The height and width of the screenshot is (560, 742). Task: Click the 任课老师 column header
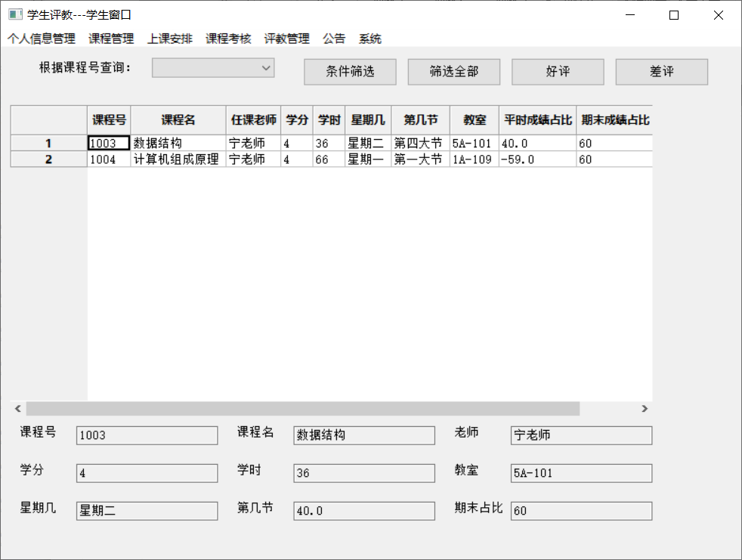[x=254, y=120]
